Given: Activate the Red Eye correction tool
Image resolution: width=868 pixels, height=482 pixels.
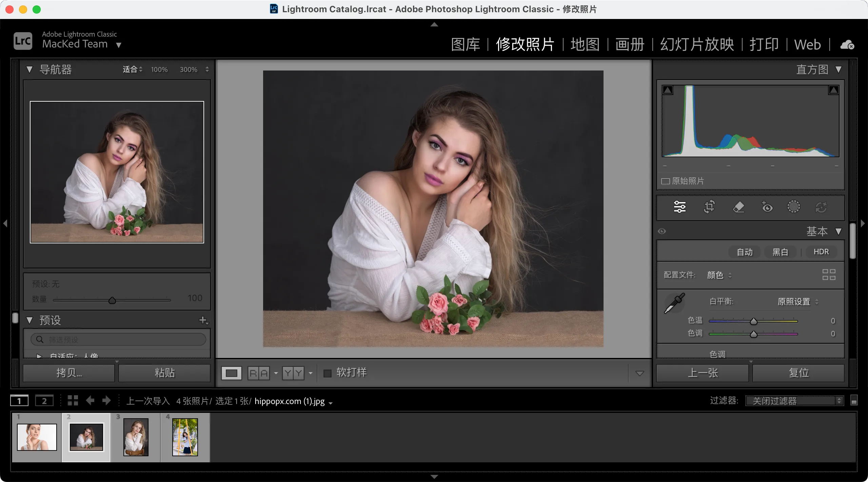Looking at the screenshot, I should pyautogui.click(x=767, y=207).
